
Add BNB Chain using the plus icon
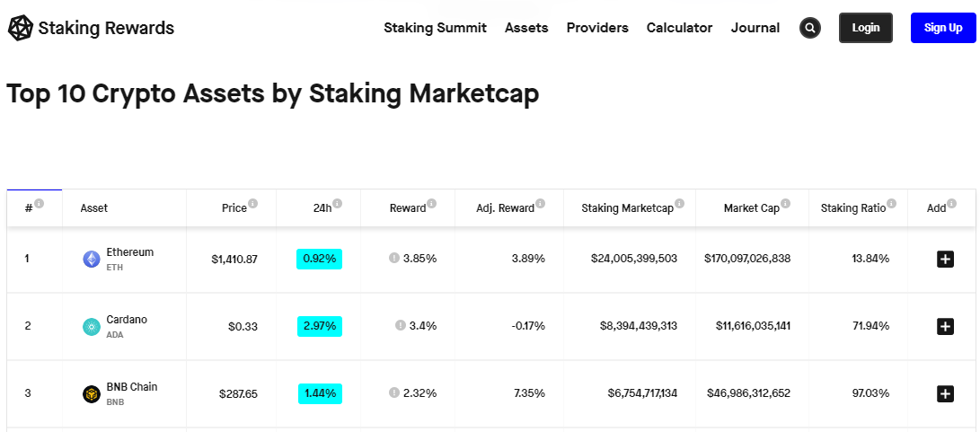[945, 393]
